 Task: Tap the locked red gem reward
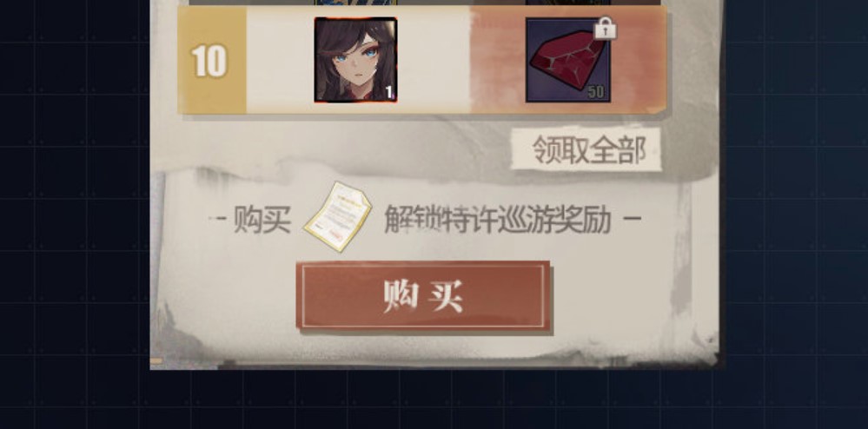tap(568, 60)
